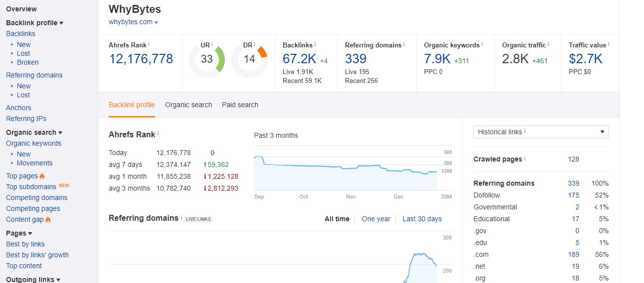Click the 12,176,778 Ahrefs Rank value in header
Screen dimensions: 644x283
[x=141, y=59]
